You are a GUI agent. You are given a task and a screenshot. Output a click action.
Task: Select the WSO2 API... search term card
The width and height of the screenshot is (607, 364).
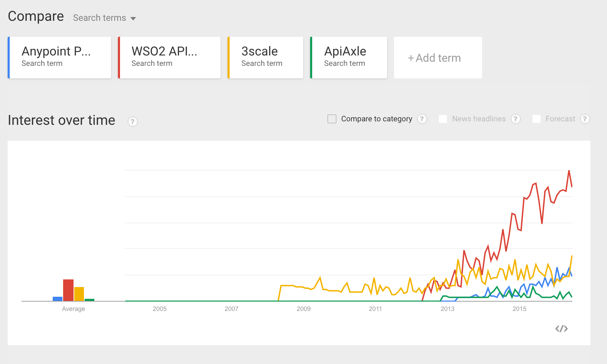click(x=170, y=58)
